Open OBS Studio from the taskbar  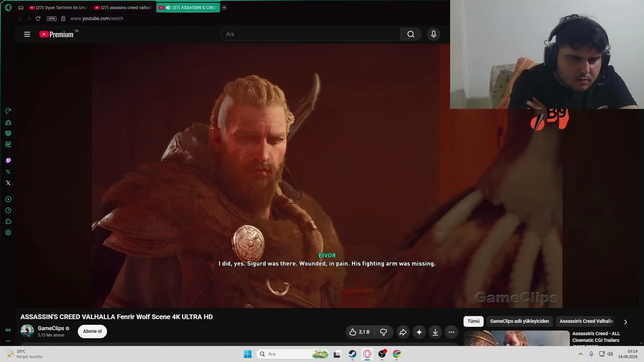tap(382, 354)
